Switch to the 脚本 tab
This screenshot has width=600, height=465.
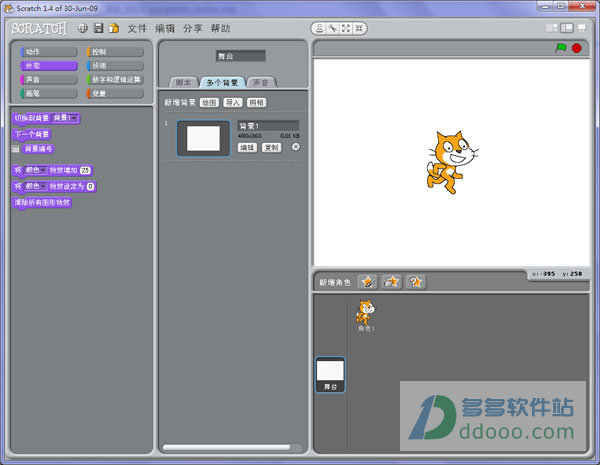(x=184, y=82)
